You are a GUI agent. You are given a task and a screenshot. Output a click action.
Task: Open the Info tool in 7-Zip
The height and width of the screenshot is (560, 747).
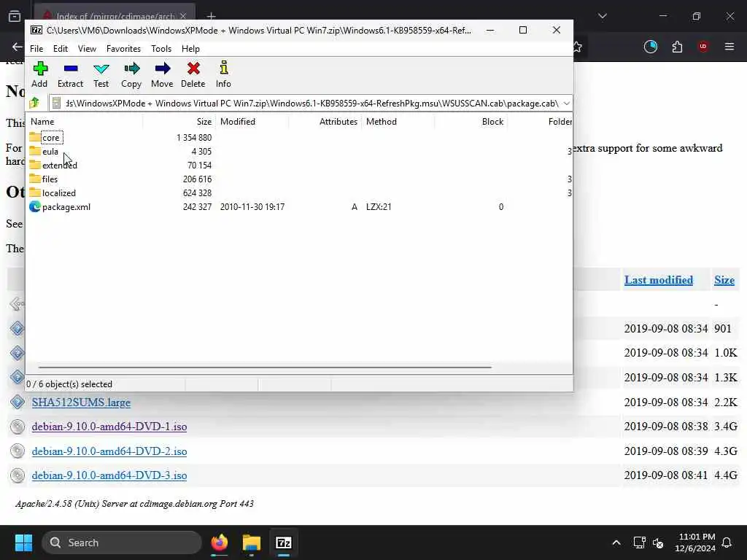(223, 74)
